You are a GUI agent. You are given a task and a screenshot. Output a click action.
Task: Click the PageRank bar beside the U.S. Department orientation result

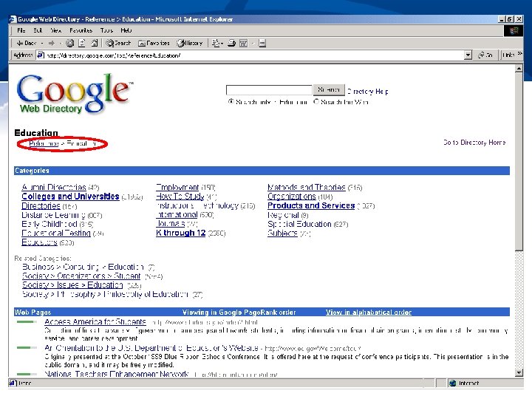(x=27, y=347)
